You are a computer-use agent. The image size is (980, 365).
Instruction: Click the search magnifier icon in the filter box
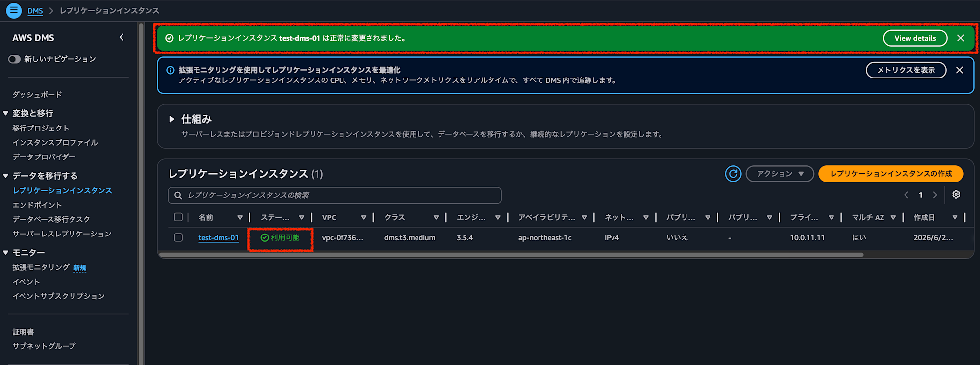[x=178, y=195]
